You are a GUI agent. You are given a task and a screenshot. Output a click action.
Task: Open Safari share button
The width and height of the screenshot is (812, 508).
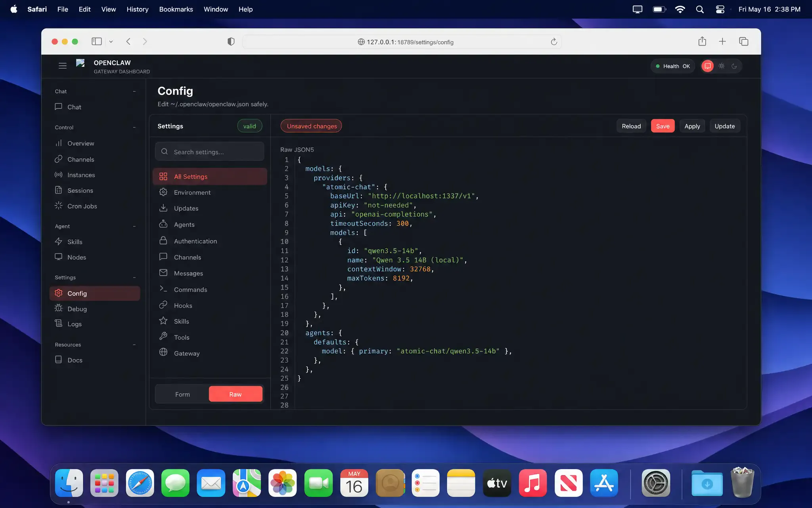pyautogui.click(x=702, y=41)
